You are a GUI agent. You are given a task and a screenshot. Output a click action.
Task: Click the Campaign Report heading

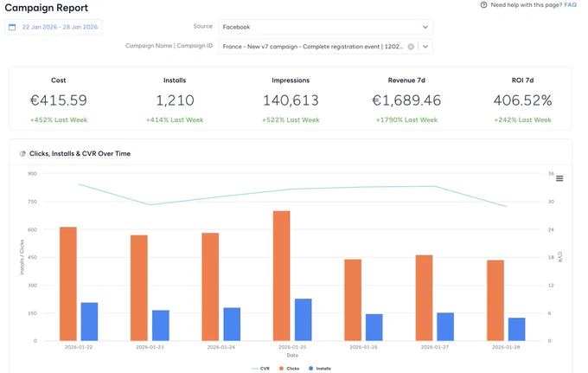pos(47,8)
